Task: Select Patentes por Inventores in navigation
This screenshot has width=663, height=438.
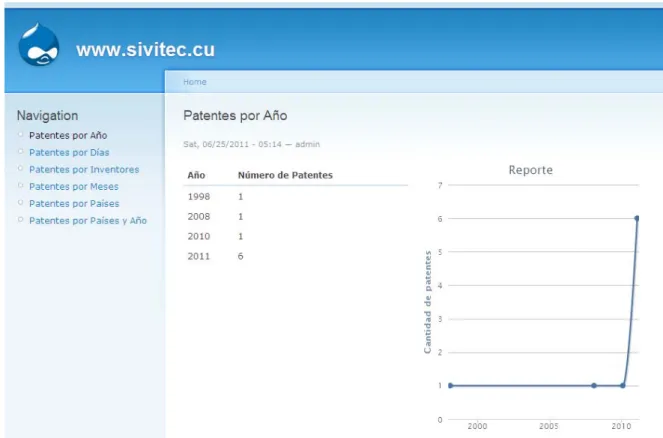Action: 84,170
